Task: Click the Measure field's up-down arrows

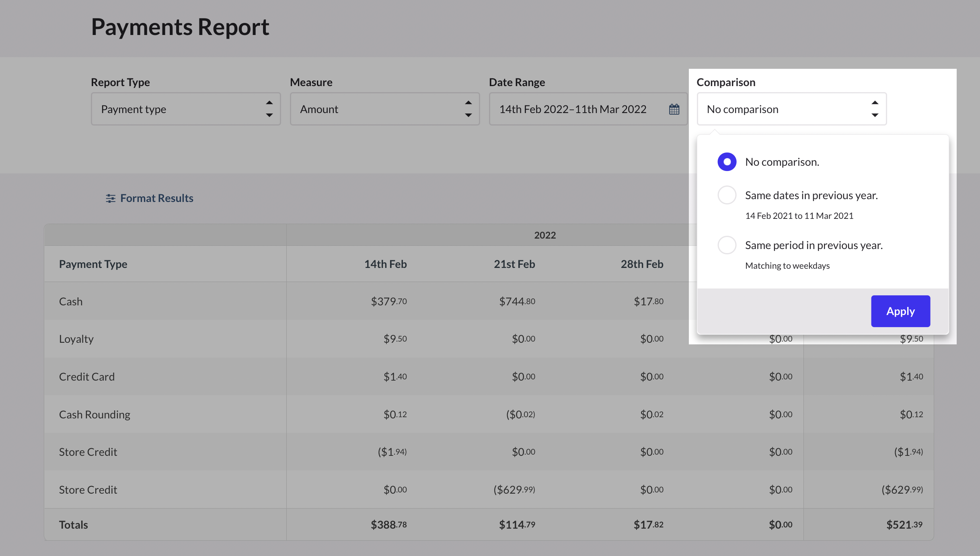Action: 468,109
